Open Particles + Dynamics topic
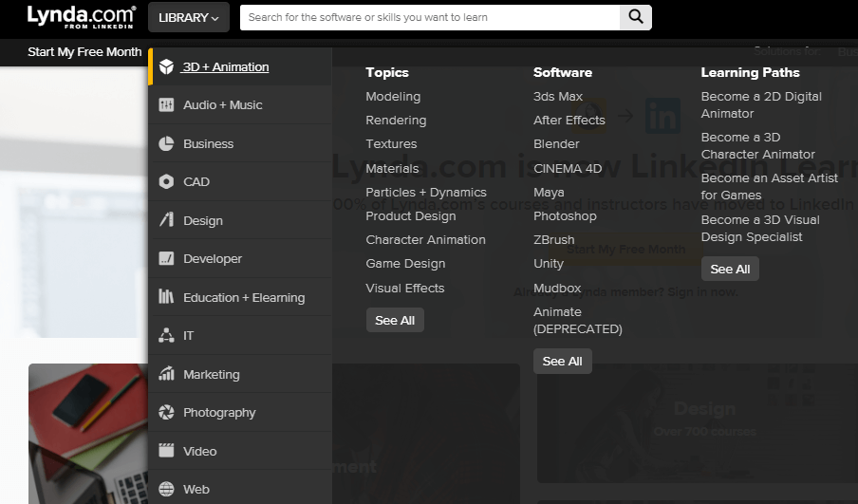The height and width of the screenshot is (504, 858). pos(426,192)
